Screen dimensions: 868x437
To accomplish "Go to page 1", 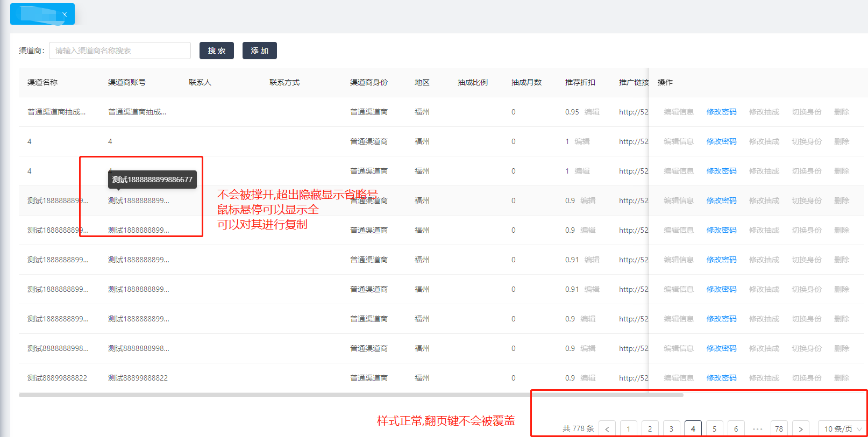I will click(x=629, y=428).
